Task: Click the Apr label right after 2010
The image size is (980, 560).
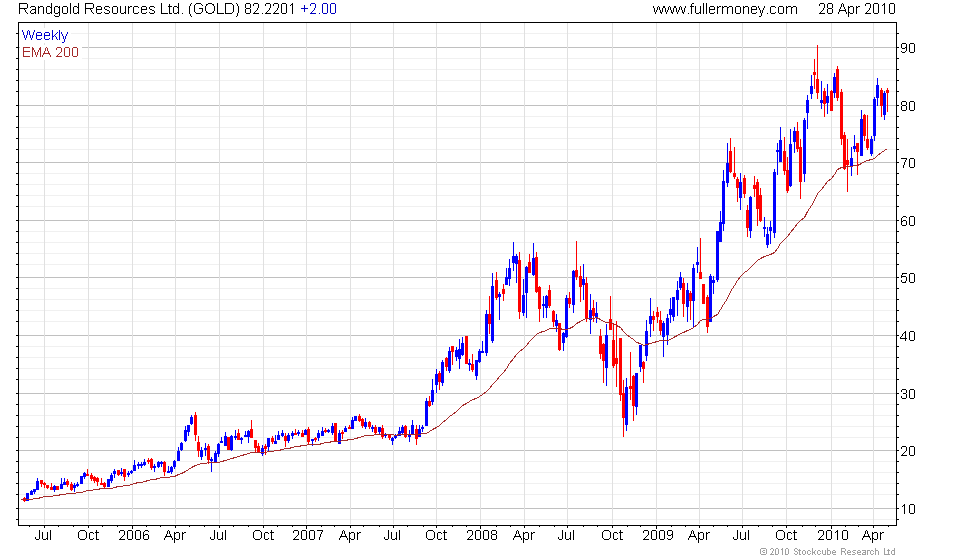Action: pos(873,536)
